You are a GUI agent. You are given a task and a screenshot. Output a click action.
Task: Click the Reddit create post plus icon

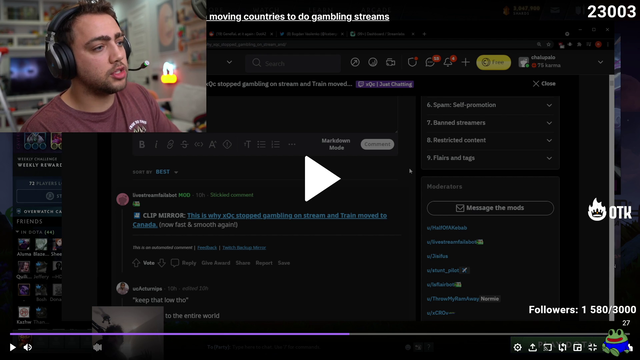pyautogui.click(x=465, y=62)
